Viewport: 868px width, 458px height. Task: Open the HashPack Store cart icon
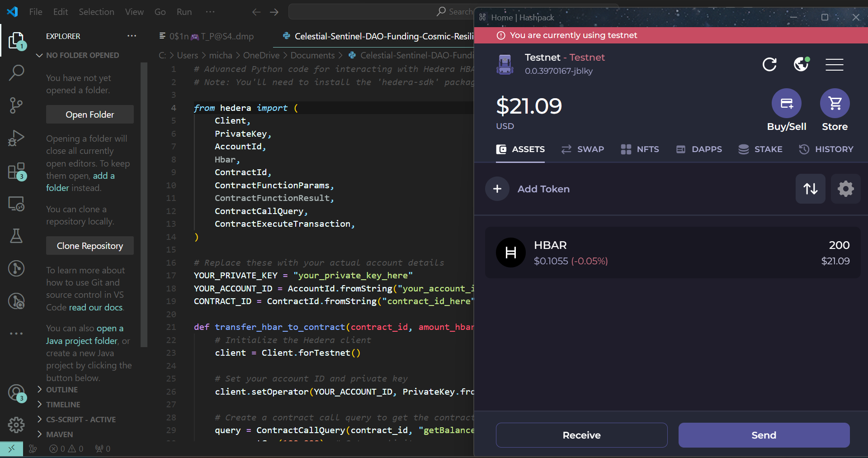[835, 103]
